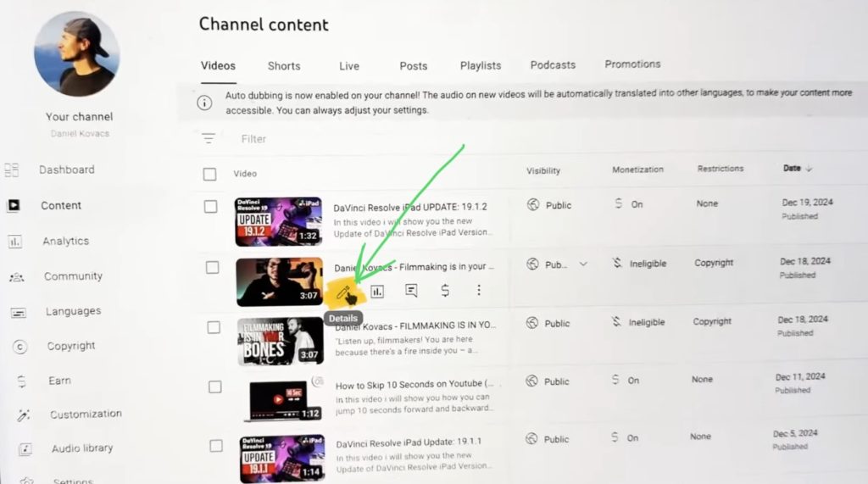
Task: Open Comments icon on the hovered video row
Action: tap(411, 291)
